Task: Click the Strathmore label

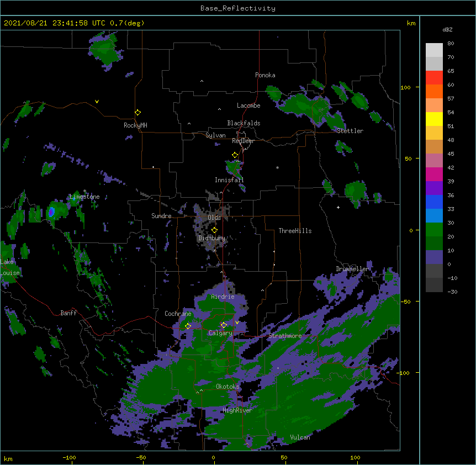Action: [285, 336]
